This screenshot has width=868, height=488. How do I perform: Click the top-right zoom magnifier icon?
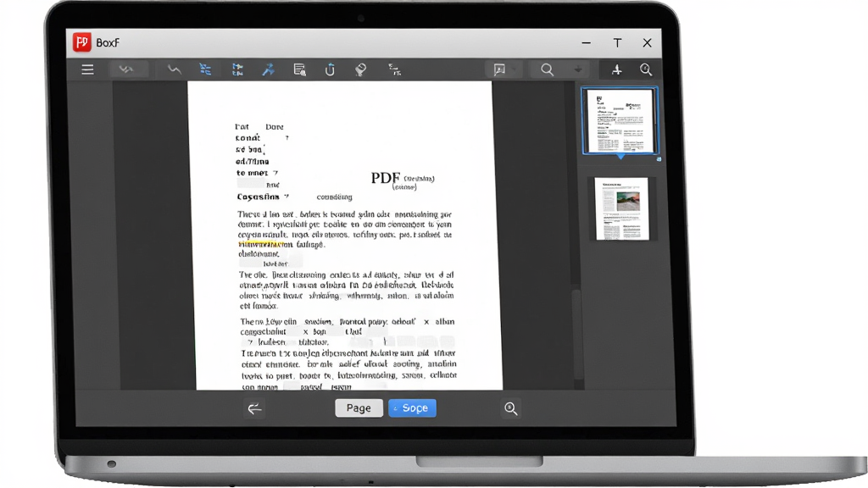645,69
